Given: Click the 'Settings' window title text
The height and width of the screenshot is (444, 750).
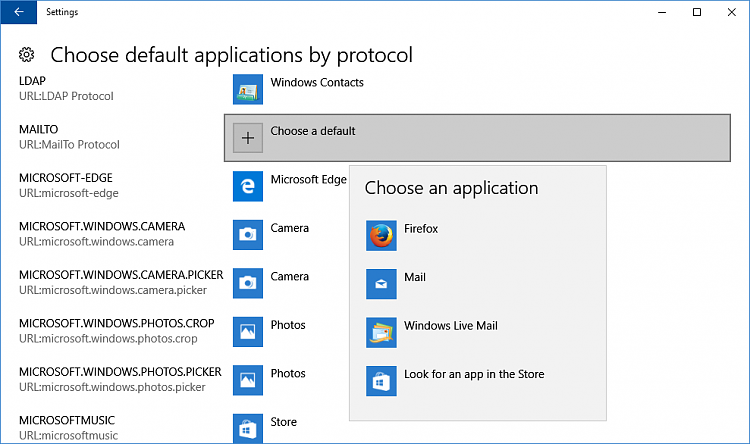Looking at the screenshot, I should coord(62,12).
